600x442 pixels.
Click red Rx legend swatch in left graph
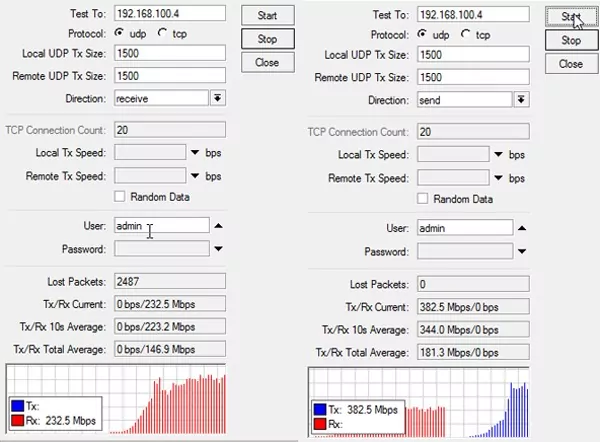click(x=18, y=421)
